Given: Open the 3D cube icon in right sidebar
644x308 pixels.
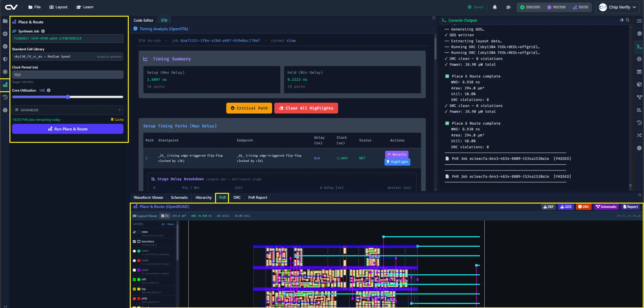Looking at the screenshot, I should tap(639, 84).
